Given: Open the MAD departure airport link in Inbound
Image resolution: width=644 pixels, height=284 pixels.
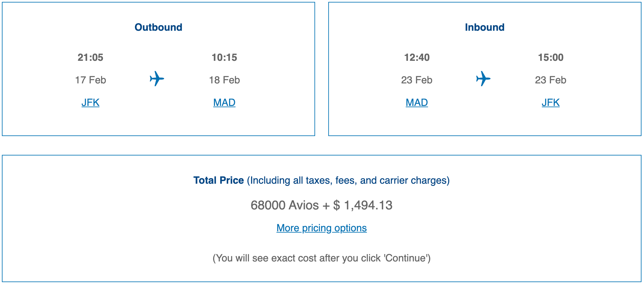Looking at the screenshot, I should click(417, 103).
